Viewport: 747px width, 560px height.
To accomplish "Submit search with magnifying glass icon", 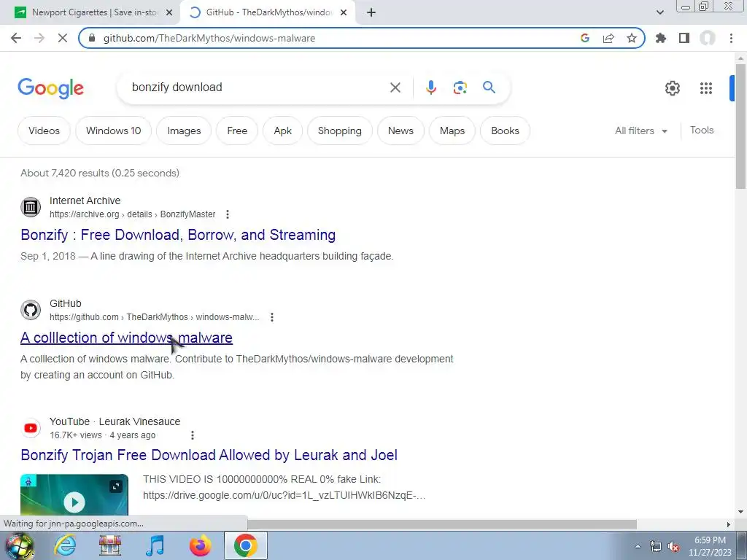I will pos(489,87).
